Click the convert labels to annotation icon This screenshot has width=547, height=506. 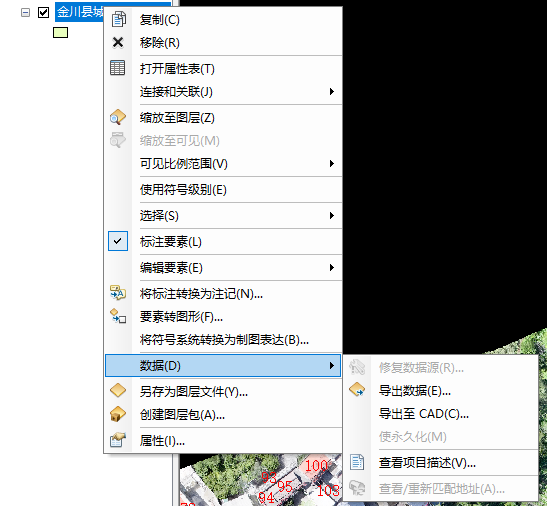118,293
